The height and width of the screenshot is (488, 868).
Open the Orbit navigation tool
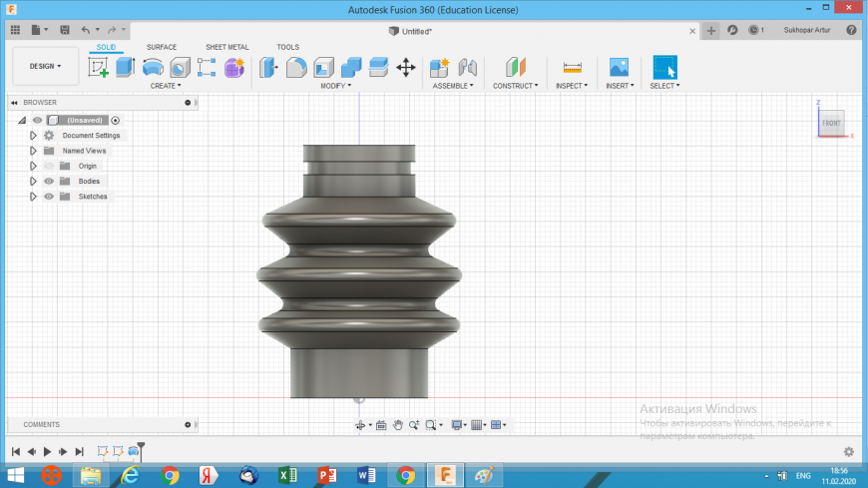click(x=360, y=425)
